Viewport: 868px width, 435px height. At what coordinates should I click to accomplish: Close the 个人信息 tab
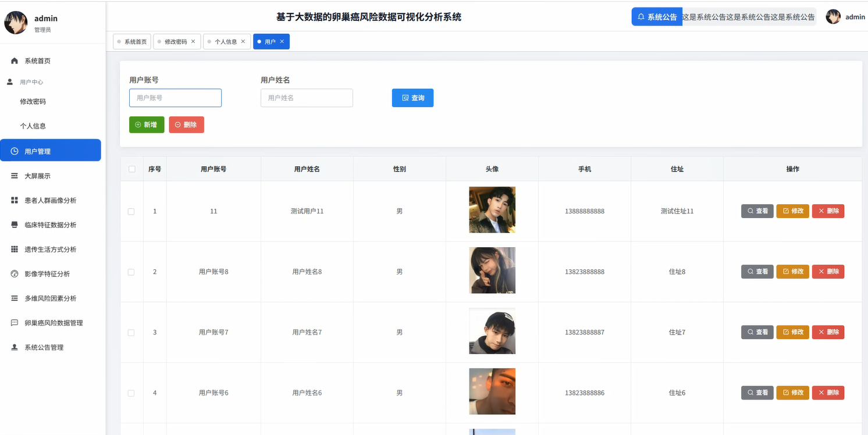(243, 41)
